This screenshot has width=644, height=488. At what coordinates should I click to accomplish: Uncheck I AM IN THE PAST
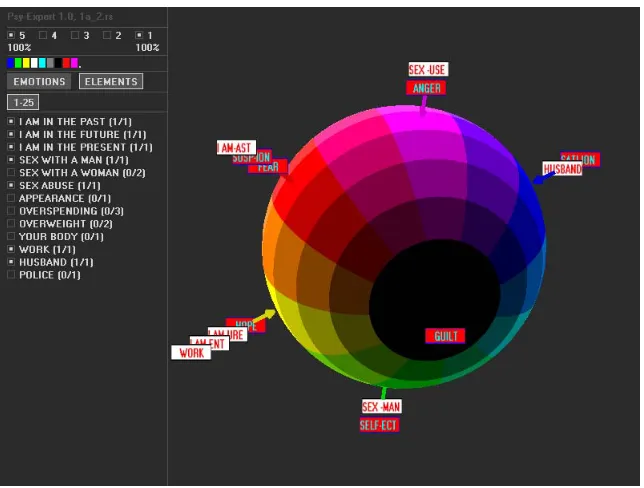(12, 122)
